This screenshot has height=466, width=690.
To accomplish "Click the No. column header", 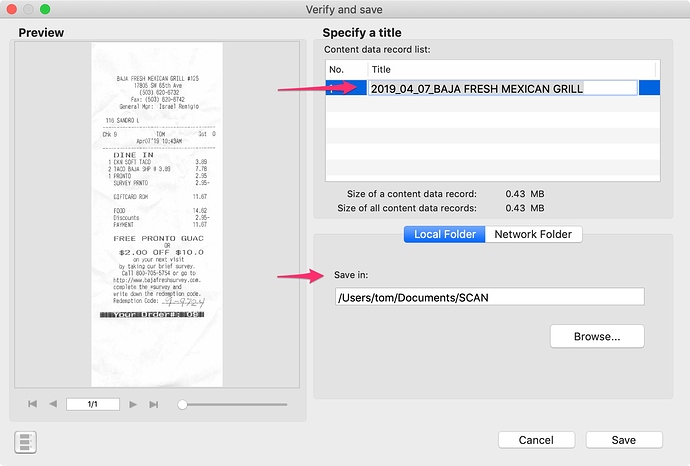I will tap(346, 70).
